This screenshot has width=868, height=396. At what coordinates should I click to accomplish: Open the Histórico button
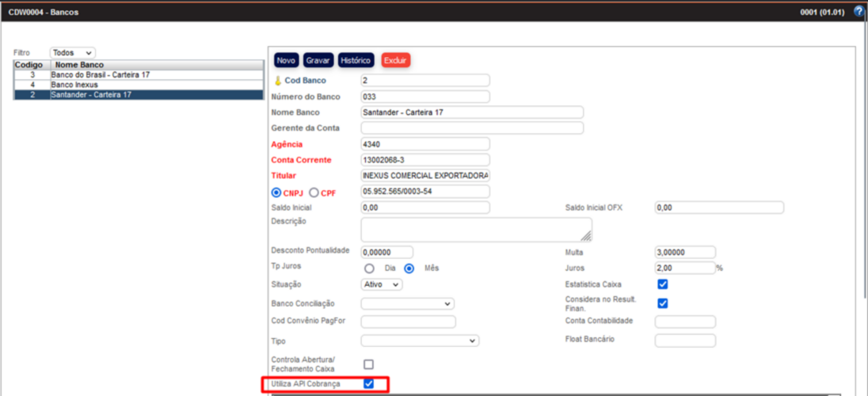[x=356, y=60]
